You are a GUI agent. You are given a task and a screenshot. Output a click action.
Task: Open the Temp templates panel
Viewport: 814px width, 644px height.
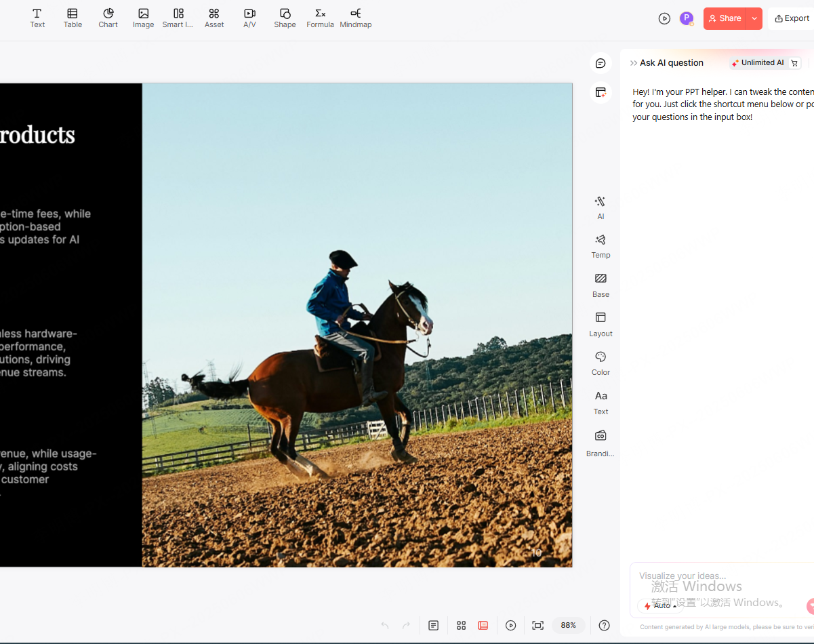(601, 245)
